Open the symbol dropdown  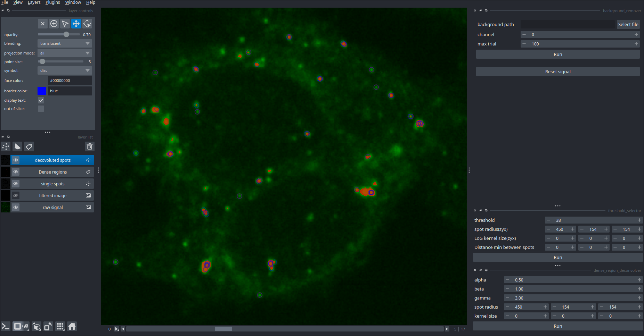click(65, 70)
